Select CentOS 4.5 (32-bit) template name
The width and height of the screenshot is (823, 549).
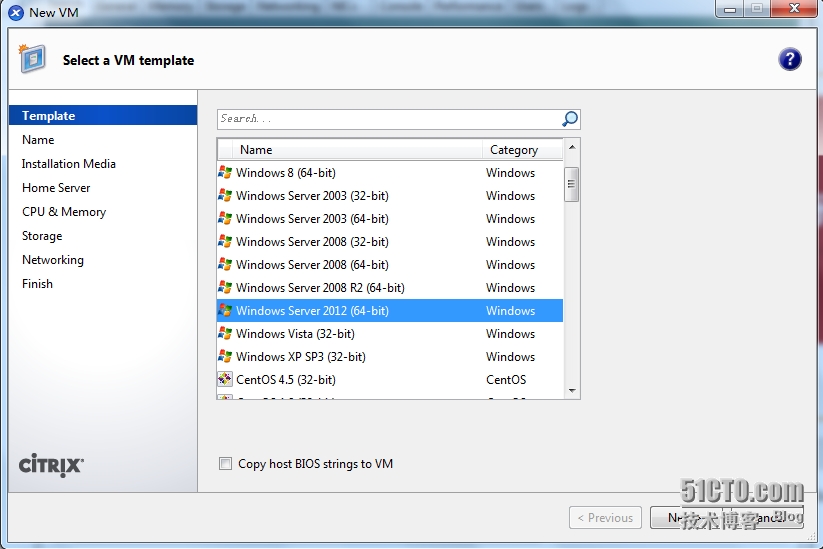coord(286,380)
